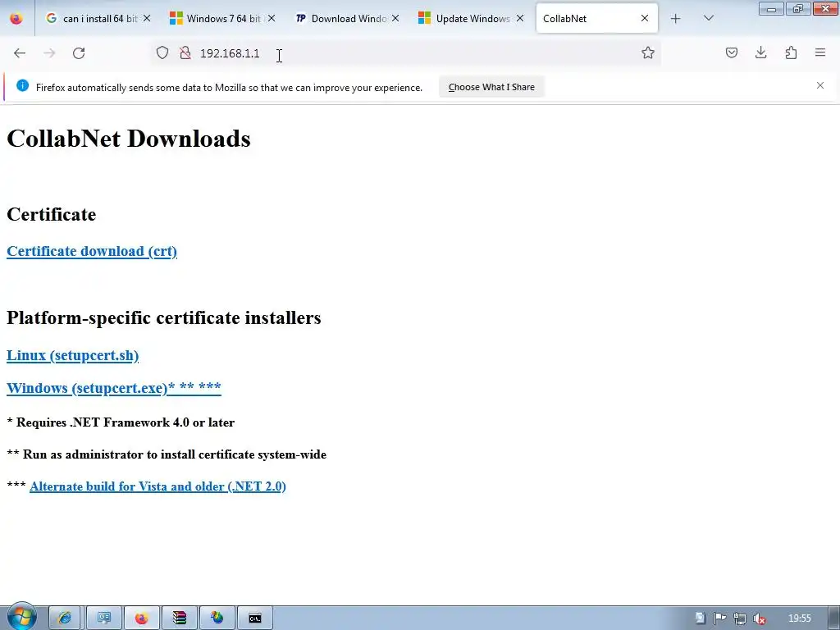Click the Requires .NET Framework 4.0 note
This screenshot has height=630, width=840.
(121, 422)
